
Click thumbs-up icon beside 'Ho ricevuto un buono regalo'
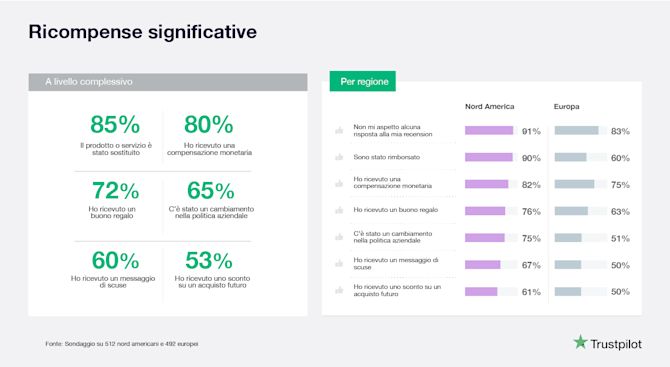[339, 210]
